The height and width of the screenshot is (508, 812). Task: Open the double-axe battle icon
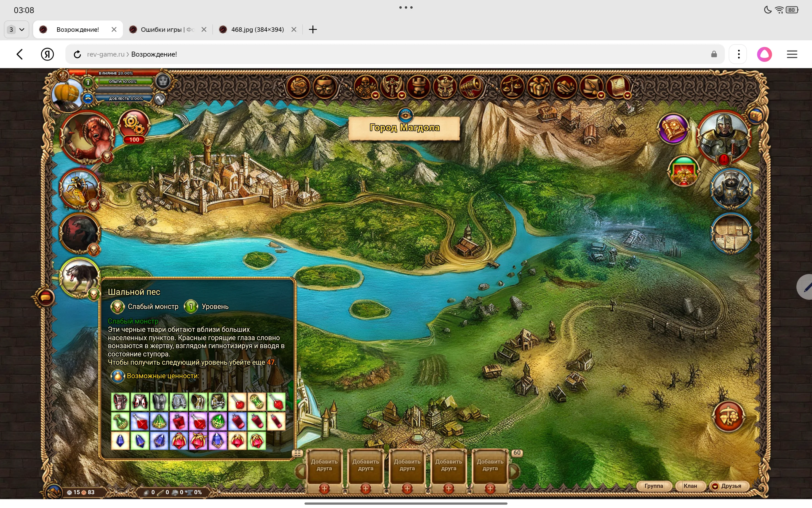(x=392, y=87)
